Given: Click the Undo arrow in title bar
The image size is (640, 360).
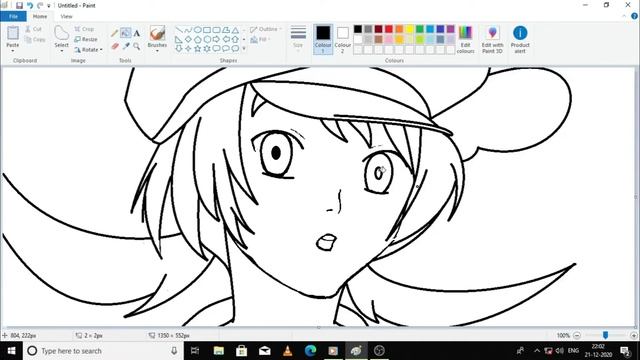Looking at the screenshot, I should tap(30, 5).
